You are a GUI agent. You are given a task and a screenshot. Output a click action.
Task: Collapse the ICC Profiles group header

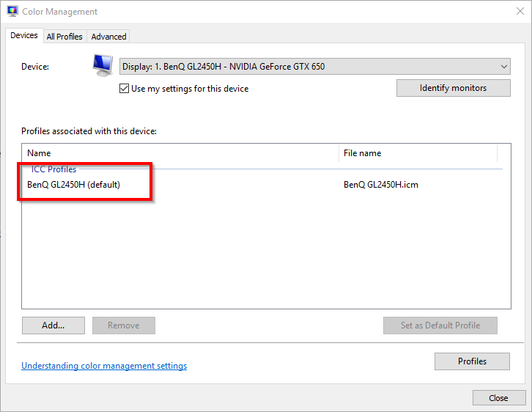coord(53,169)
